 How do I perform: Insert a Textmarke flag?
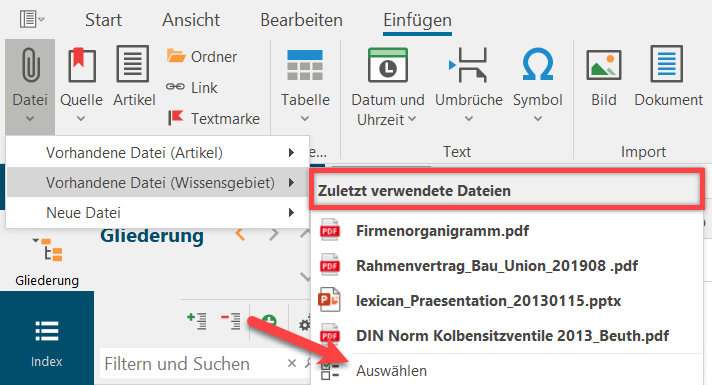(213, 118)
